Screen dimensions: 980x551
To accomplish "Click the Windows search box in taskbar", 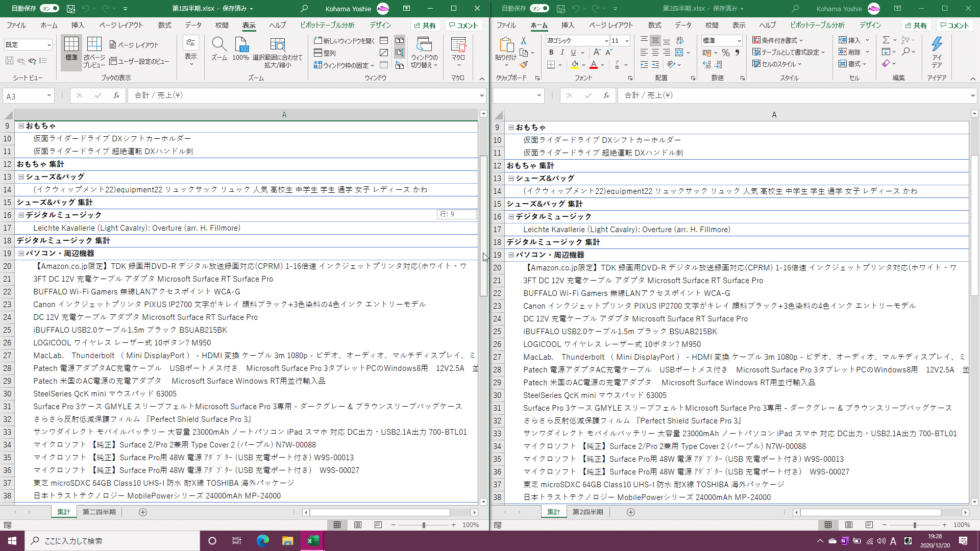I will coord(112,541).
